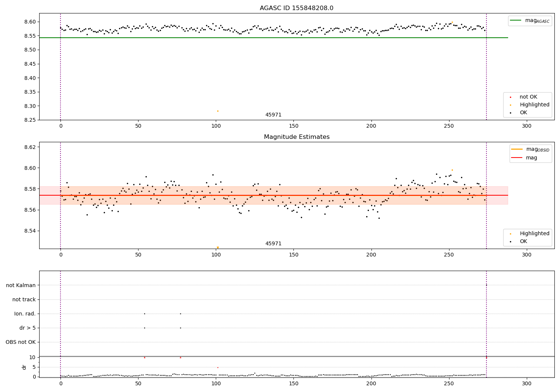
Task: Click the green mag AGASC legend line
Action: coord(516,21)
